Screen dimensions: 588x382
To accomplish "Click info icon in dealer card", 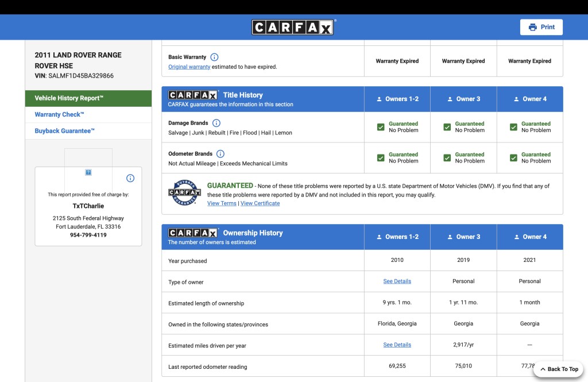I will tap(130, 178).
